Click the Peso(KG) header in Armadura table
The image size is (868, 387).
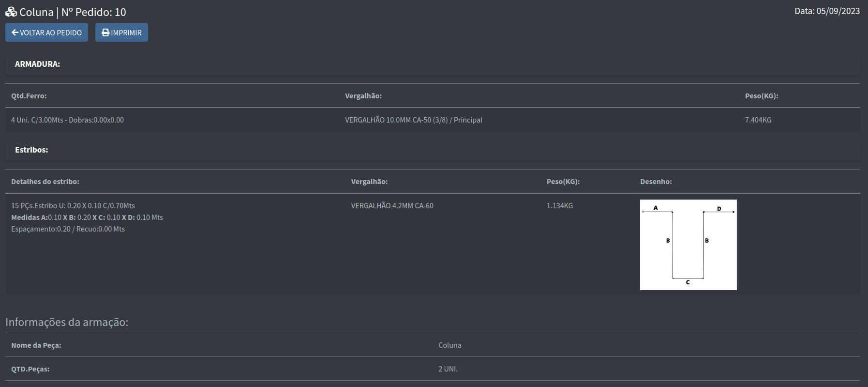[x=762, y=96]
